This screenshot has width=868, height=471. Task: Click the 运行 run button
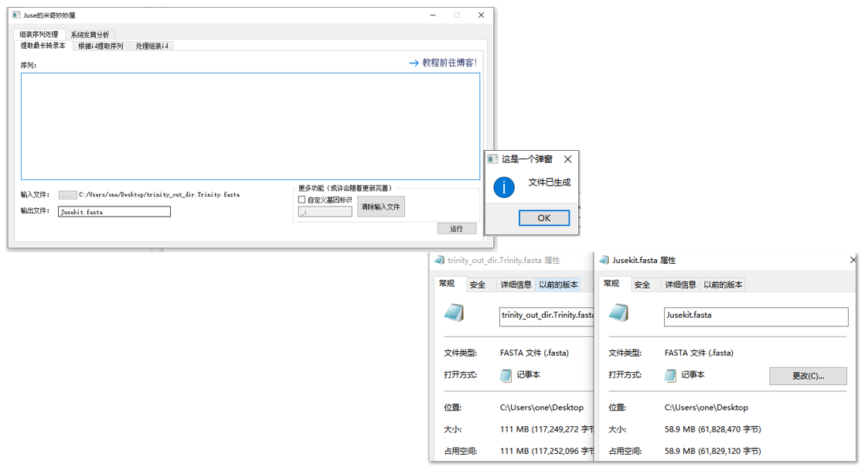(456, 229)
